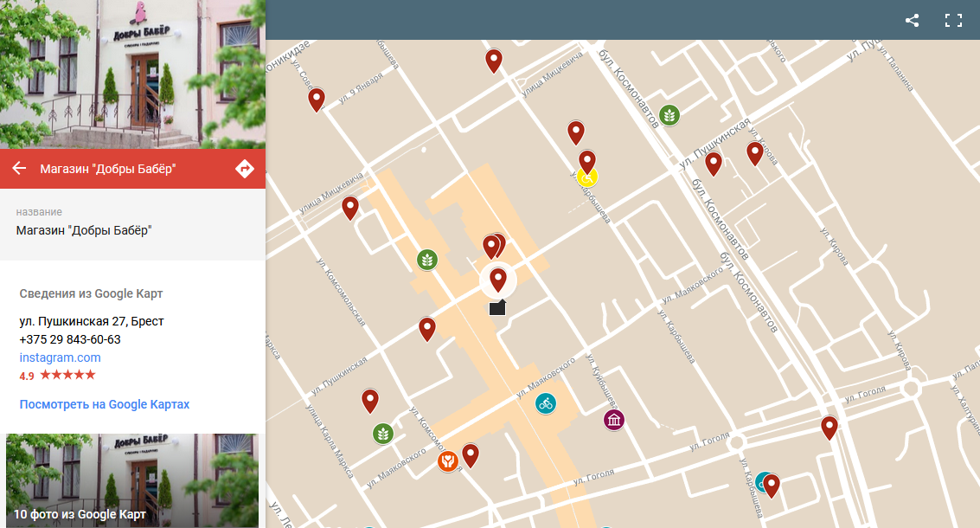Open the '10 фото из Google Карт' thumbnail
The height and width of the screenshot is (528, 980).
click(x=131, y=480)
